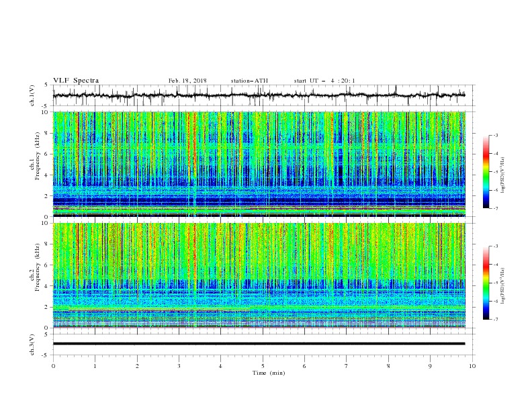Click the "station=ATH" header label
Image resolution: width=532 pixels, height=411 pixels.
coord(249,81)
